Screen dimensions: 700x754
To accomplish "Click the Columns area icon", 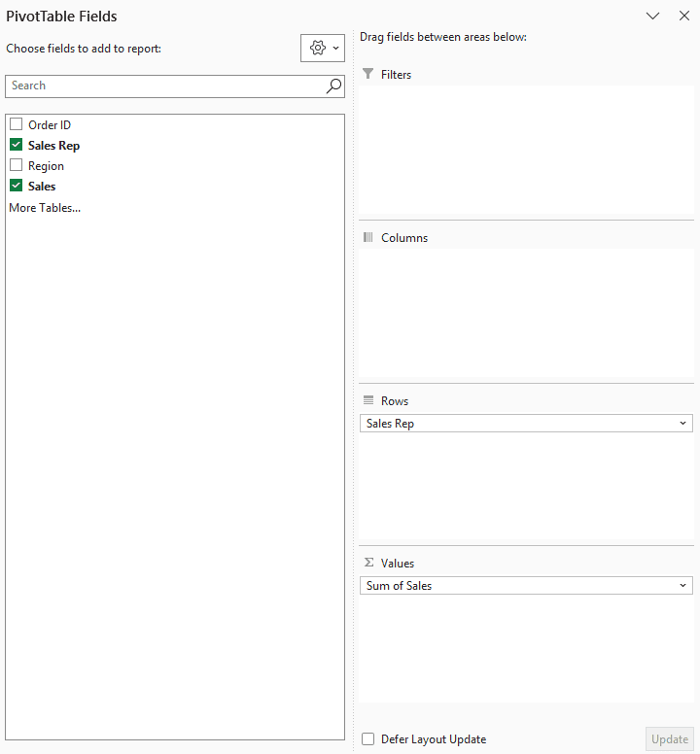I will pyautogui.click(x=368, y=237).
